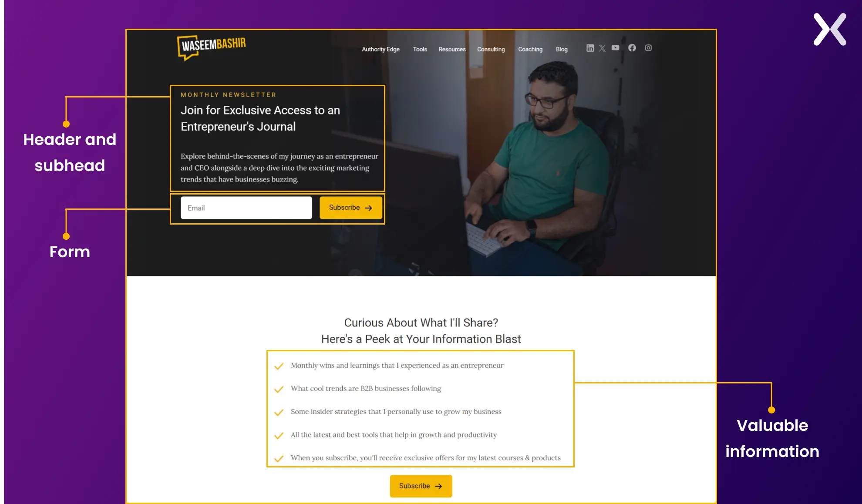The image size is (862, 504).
Task: Expand the Resources navigation dropdown
Action: click(x=453, y=49)
